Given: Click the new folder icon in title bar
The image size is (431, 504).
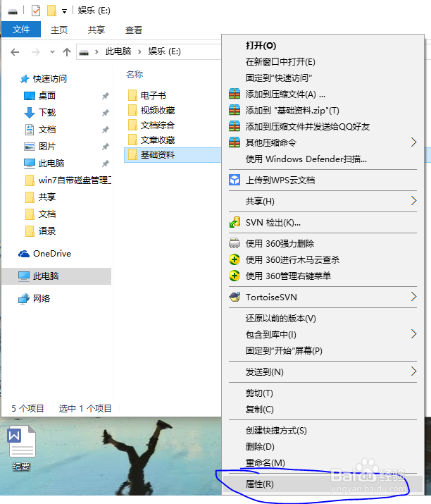Looking at the screenshot, I should coord(51,11).
